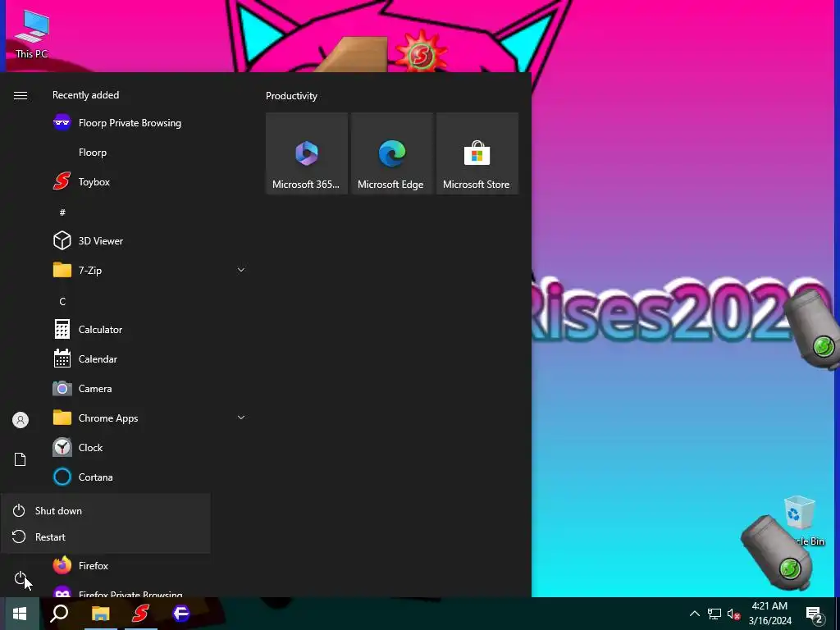The height and width of the screenshot is (630, 840).
Task: Open the notification center icon
Action: click(815, 614)
